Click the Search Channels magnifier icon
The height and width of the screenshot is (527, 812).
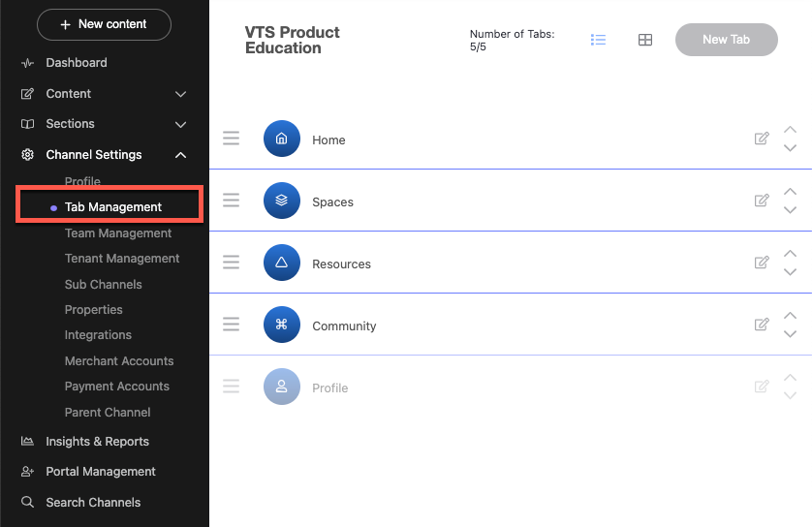(27, 502)
